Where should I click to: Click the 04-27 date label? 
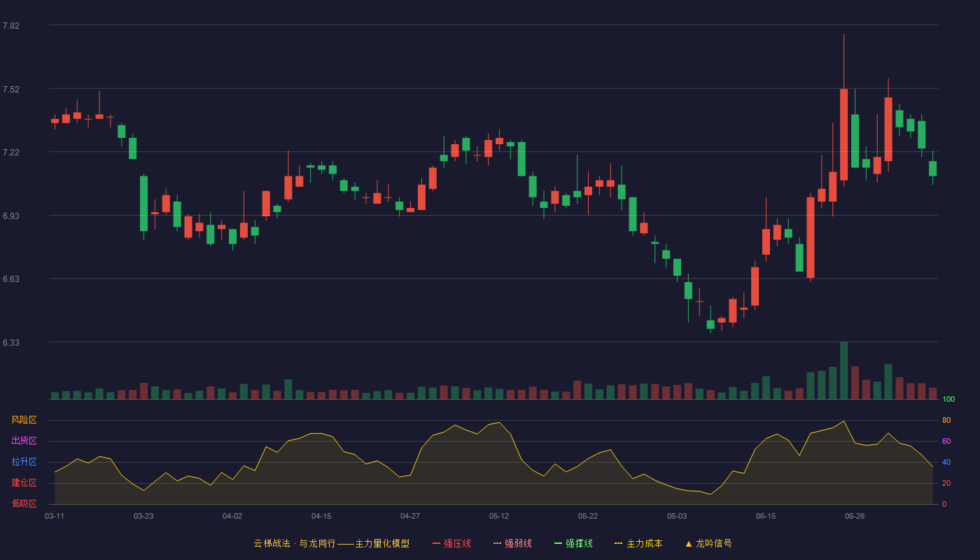410,516
